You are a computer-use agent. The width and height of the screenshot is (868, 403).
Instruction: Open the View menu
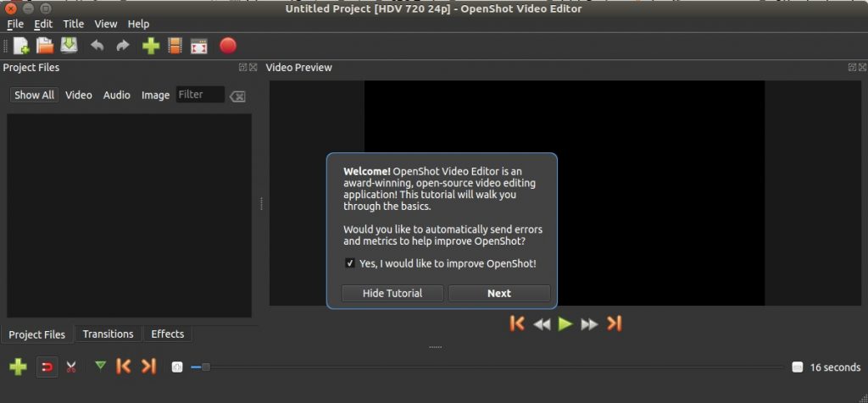point(106,24)
